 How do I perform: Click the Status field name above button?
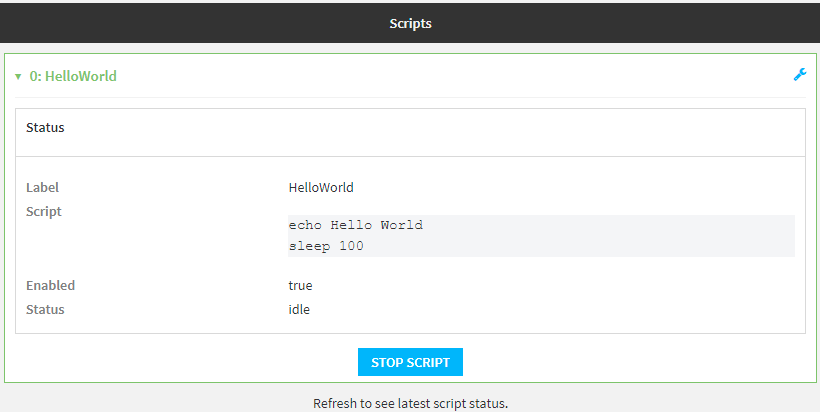[x=45, y=309]
